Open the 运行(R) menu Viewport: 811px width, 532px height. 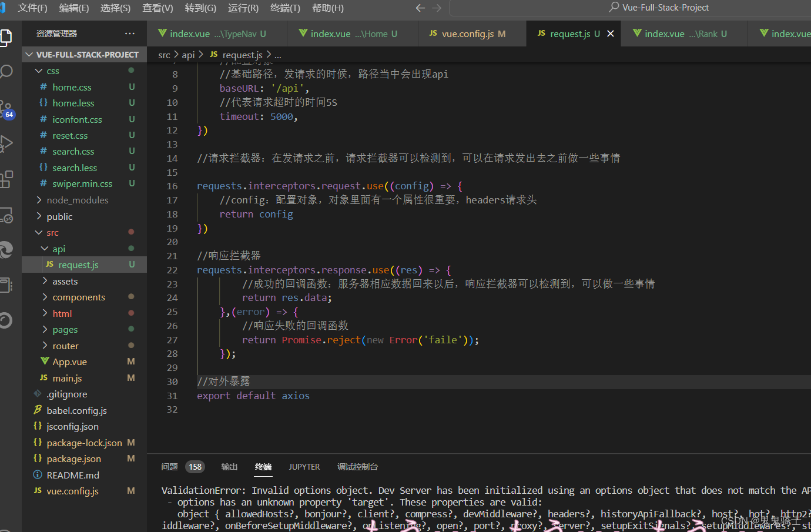243,8
